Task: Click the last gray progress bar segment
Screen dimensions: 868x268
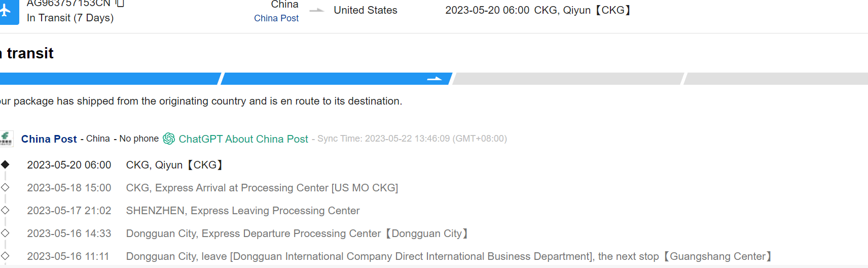Action: (776, 79)
